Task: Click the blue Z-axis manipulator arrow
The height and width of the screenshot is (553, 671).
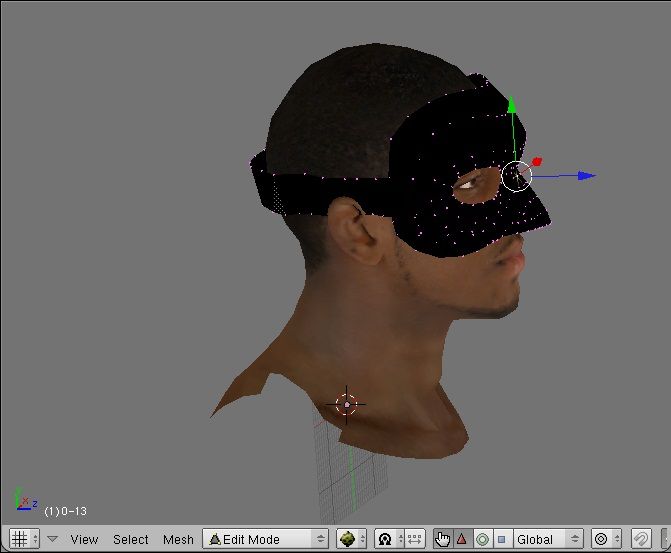Action: (x=587, y=176)
